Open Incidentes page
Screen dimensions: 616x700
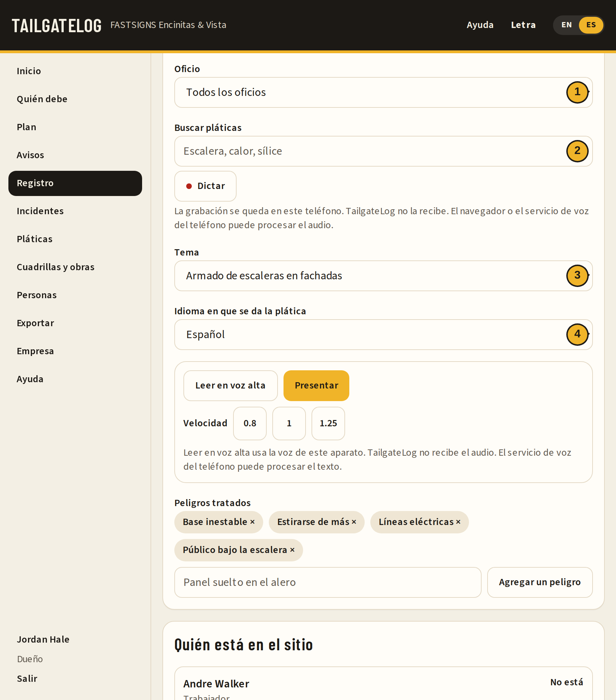point(75,211)
